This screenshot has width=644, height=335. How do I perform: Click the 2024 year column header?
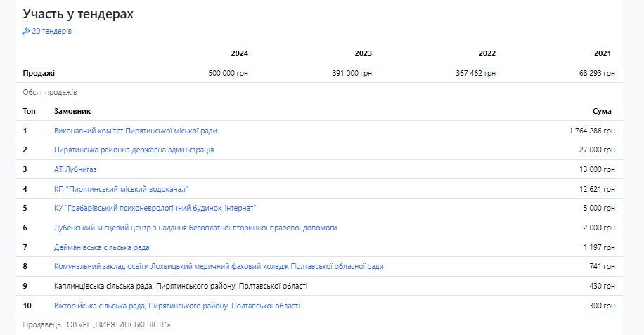coord(239,53)
